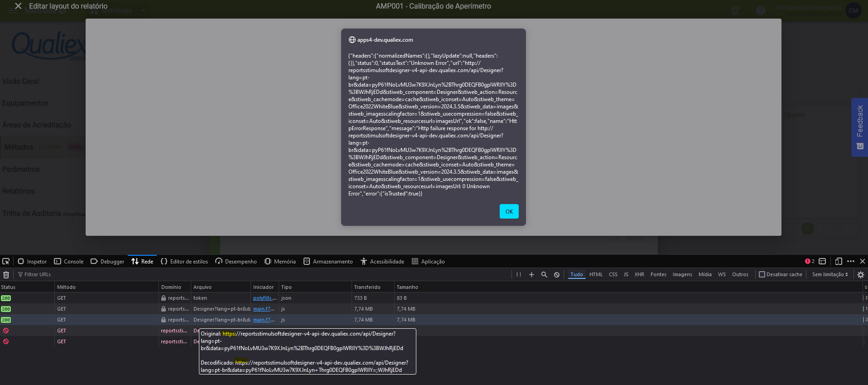Close the developer tools panel

(x=863, y=261)
